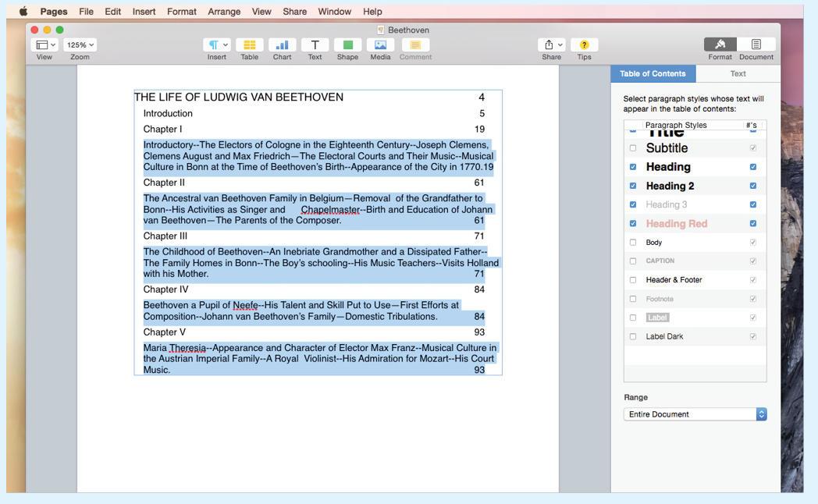
Task: Click the Chapter V contents entry
Action: (165, 332)
